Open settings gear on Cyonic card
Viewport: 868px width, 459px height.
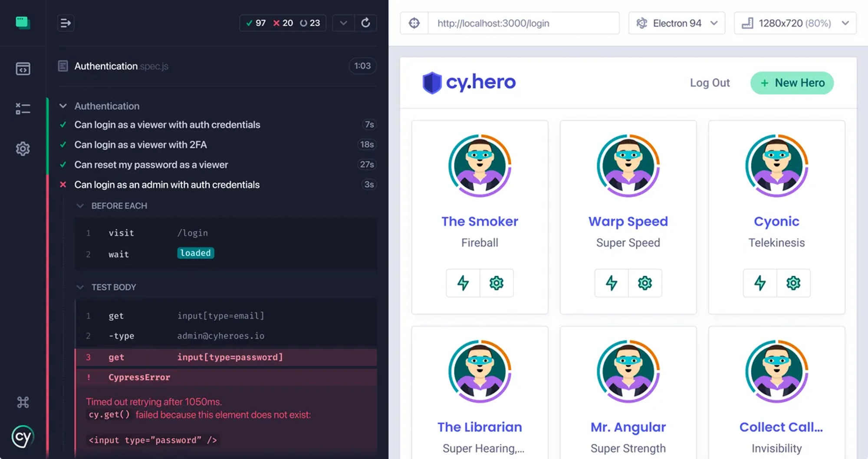[794, 283]
